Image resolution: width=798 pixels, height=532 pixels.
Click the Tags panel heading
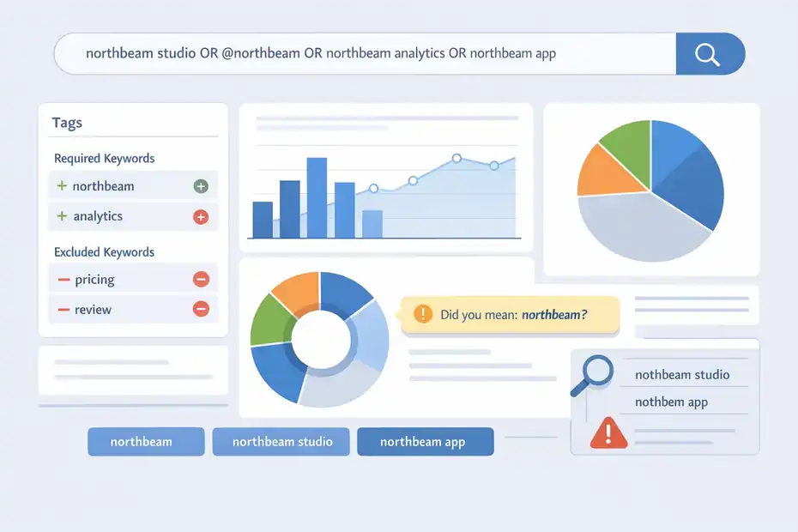point(67,123)
